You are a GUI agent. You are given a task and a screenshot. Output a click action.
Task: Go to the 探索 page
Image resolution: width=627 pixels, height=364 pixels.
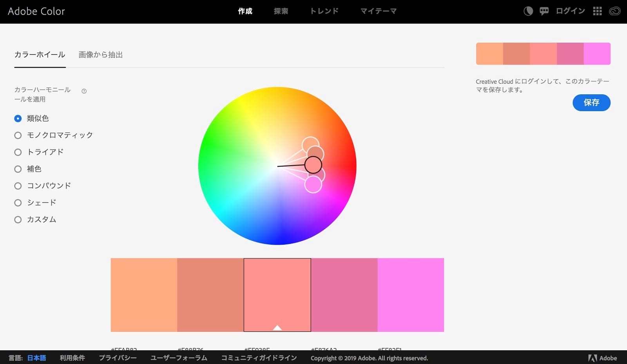pos(281,11)
